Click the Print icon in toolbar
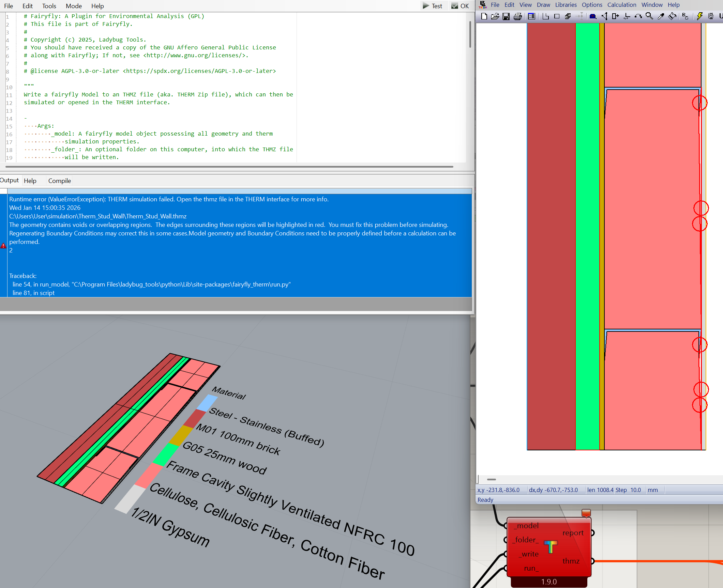Image resolution: width=723 pixels, height=588 pixels. tap(517, 16)
